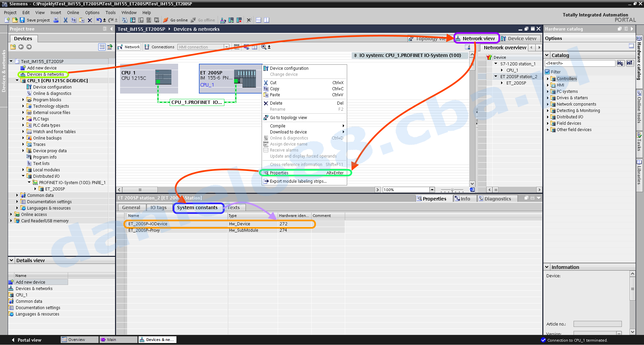
Task: Click the Libraries side tab icon
Action: click(x=639, y=162)
